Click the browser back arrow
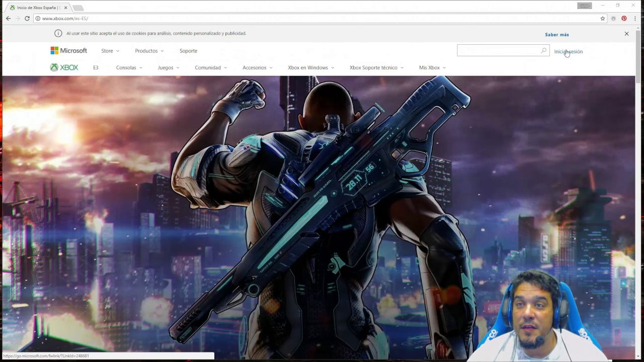This screenshot has height=362, width=644. coord(8,18)
